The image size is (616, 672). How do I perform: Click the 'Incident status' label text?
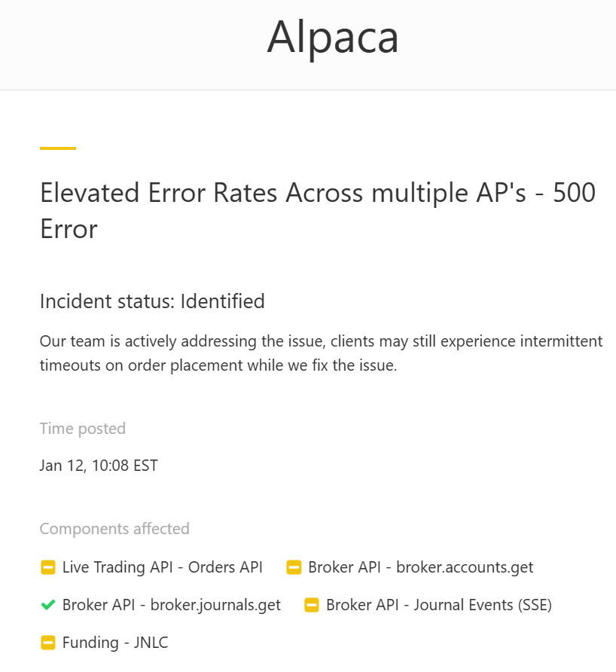coord(107,301)
